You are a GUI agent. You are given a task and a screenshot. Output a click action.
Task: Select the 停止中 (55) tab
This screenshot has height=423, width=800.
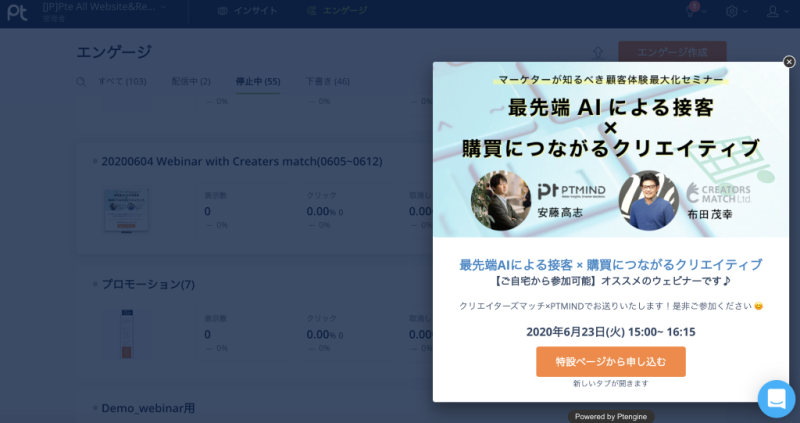[258, 82]
